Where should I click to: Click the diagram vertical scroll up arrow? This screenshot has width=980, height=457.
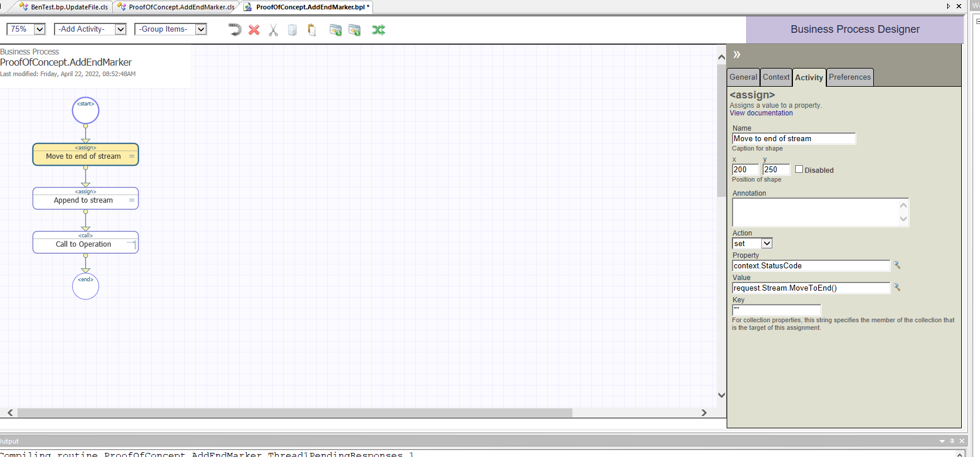click(721, 57)
